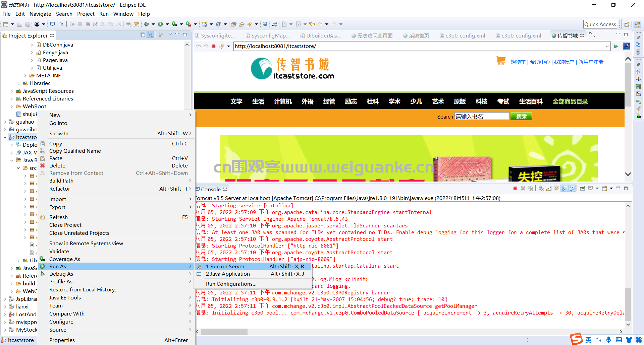Image resolution: width=644 pixels, height=345 pixels.
Task: Click the Open Perspective icon near Quick Access
Action: (x=627, y=24)
